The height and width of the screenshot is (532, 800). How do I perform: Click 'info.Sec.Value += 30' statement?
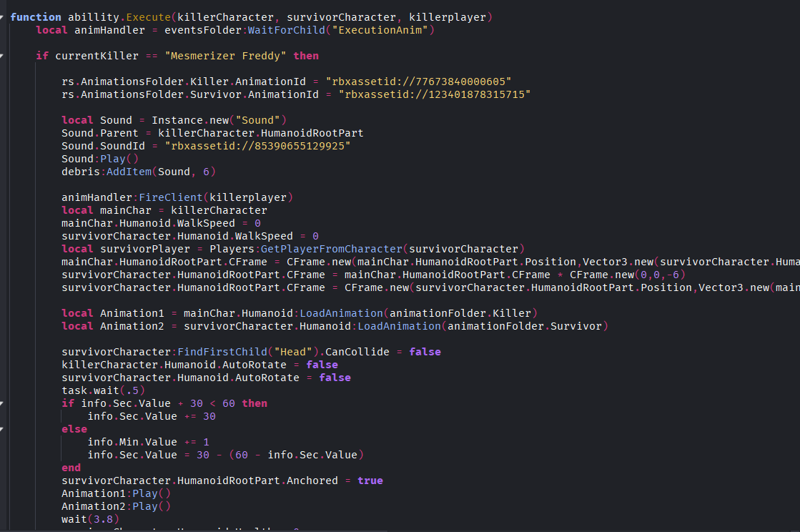click(152, 416)
